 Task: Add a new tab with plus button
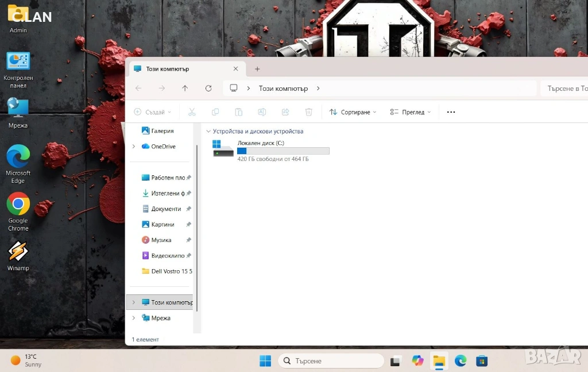tap(257, 69)
